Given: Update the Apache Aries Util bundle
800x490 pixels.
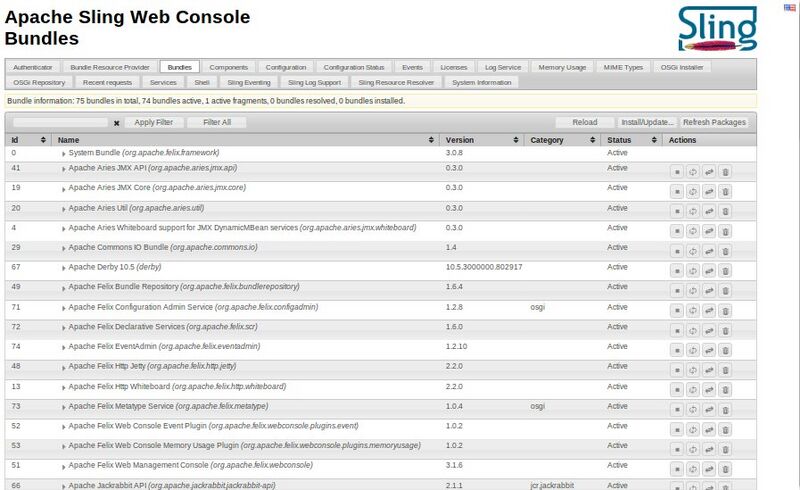Looking at the screenshot, I should [709, 210].
